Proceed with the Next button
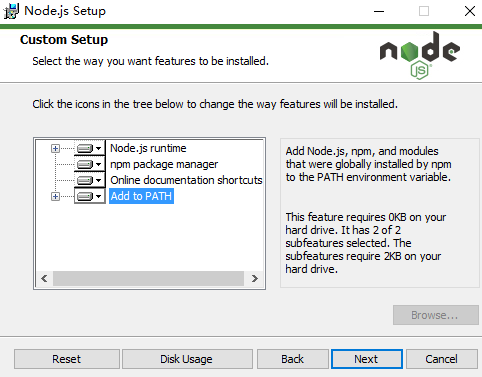 click(x=367, y=359)
